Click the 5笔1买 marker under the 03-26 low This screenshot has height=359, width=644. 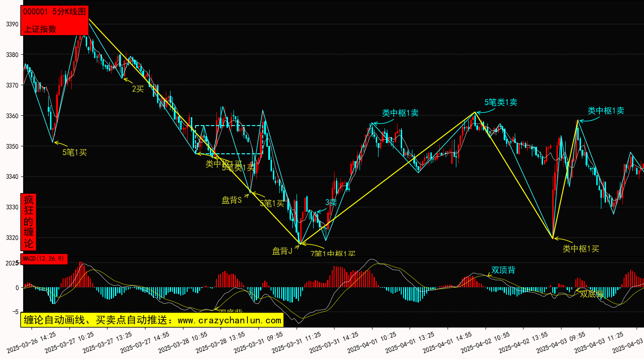coord(75,151)
